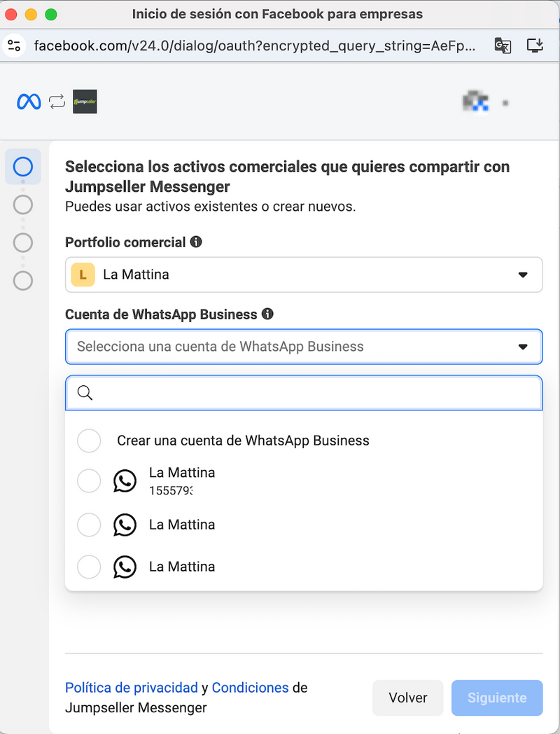Click info icon beside Cuenta de WhatsApp Business
Image resolution: width=560 pixels, height=734 pixels.
click(x=267, y=314)
